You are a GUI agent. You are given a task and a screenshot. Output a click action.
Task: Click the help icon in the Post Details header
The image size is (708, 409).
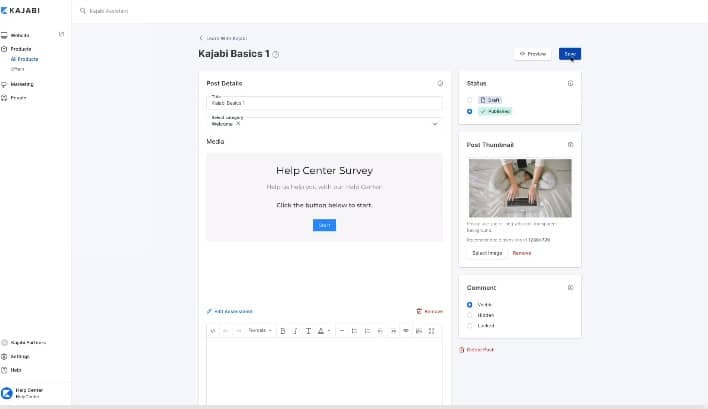tap(440, 83)
